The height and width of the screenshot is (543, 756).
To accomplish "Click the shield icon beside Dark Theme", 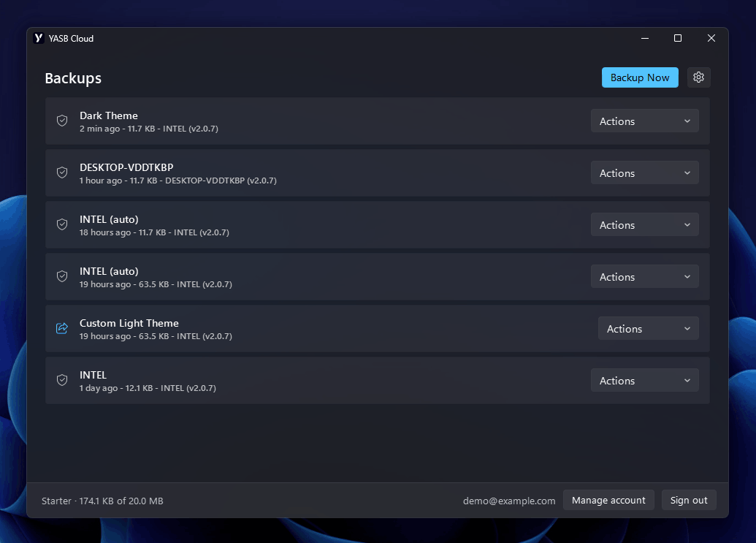I will (62, 121).
